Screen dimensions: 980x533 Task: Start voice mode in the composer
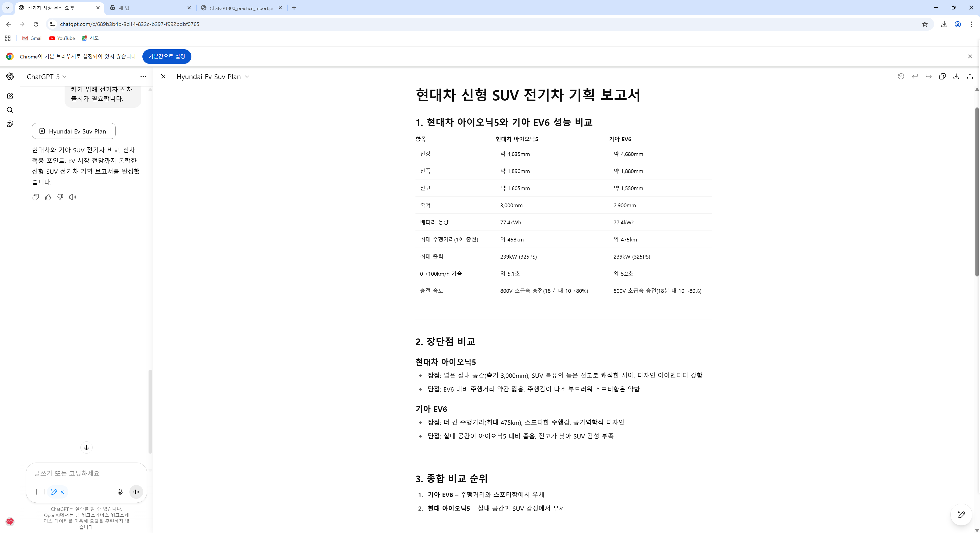pos(136,492)
